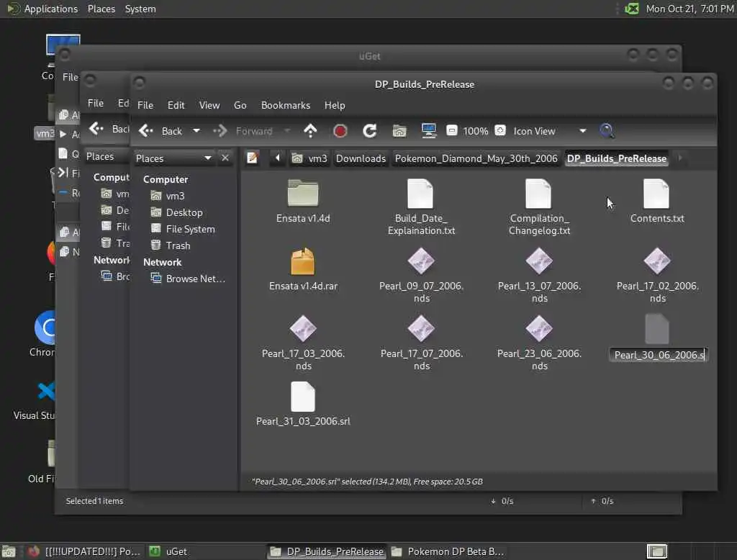Open the Home folder toolbar icon

pos(399,131)
